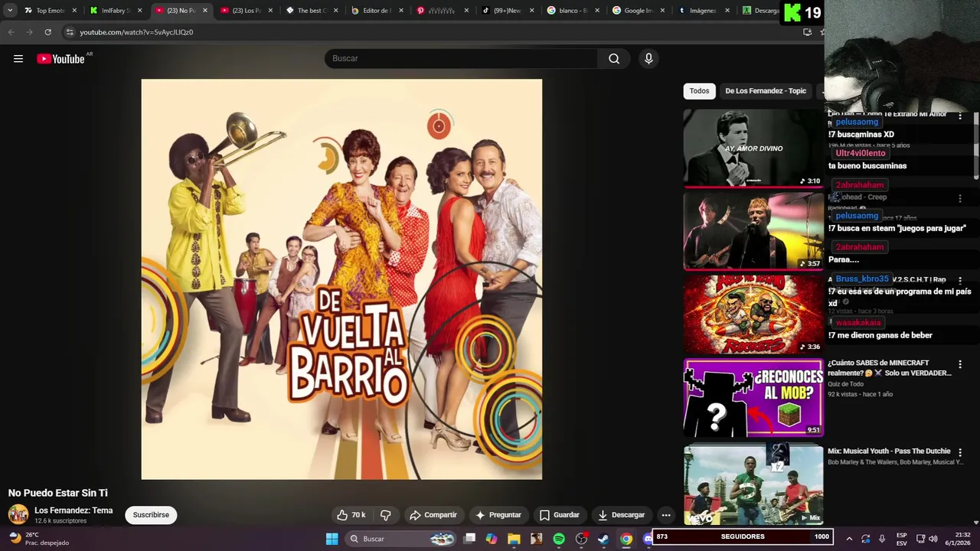Activate voice search microphone
The width and height of the screenshot is (980, 551).
pos(648,58)
